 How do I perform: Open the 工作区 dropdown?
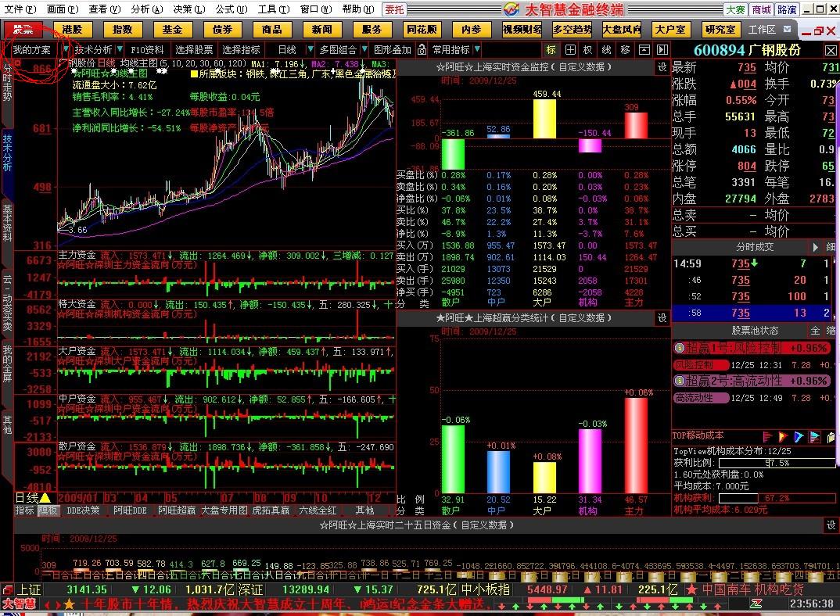pos(787,30)
